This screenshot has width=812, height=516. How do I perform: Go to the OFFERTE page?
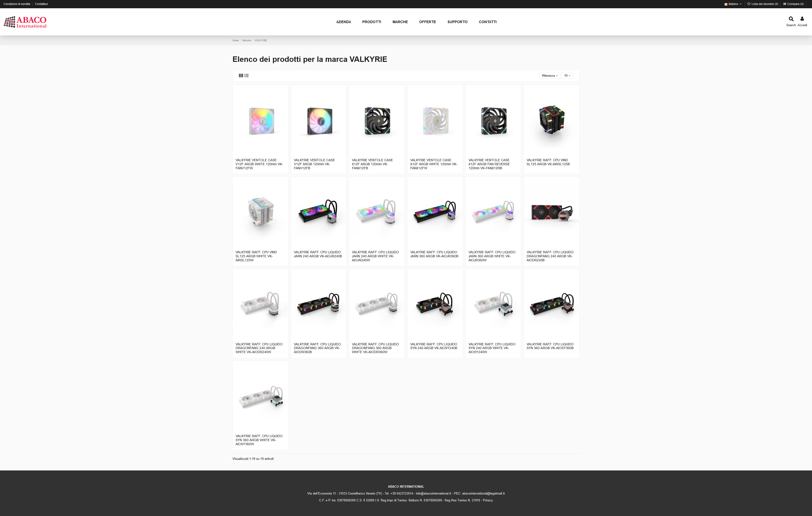(427, 22)
